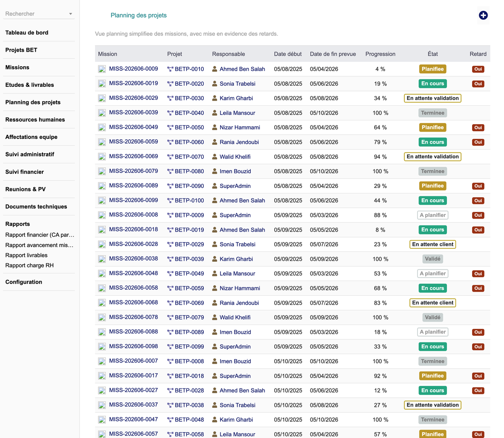Click user icon beside Leila Mansour BETP-0040
Viewport: 504px width, 438px height.
tap(215, 113)
